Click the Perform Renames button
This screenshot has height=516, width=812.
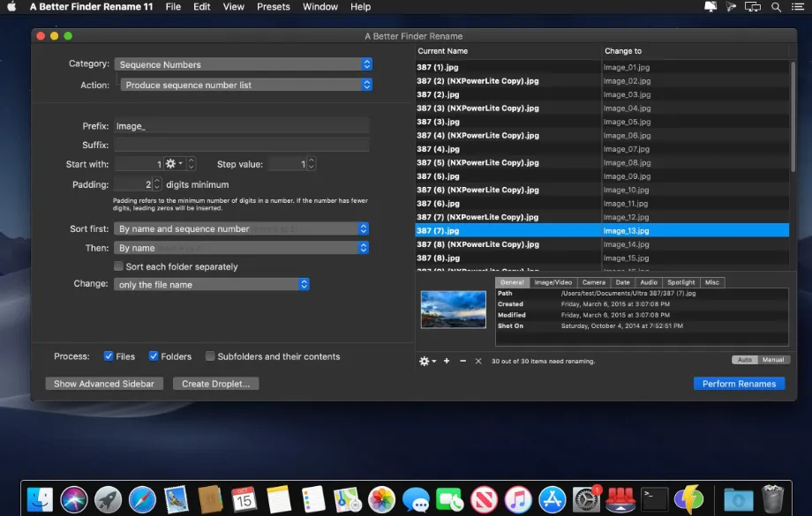739,384
